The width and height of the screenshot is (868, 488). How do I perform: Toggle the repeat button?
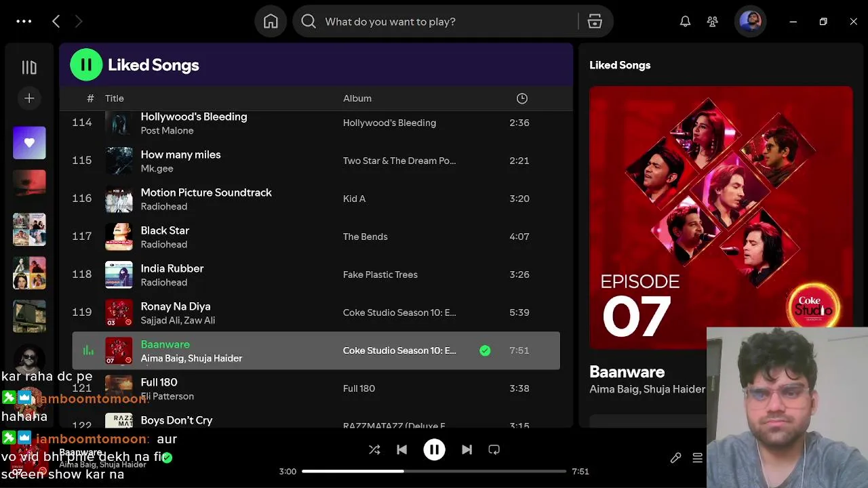pyautogui.click(x=494, y=449)
